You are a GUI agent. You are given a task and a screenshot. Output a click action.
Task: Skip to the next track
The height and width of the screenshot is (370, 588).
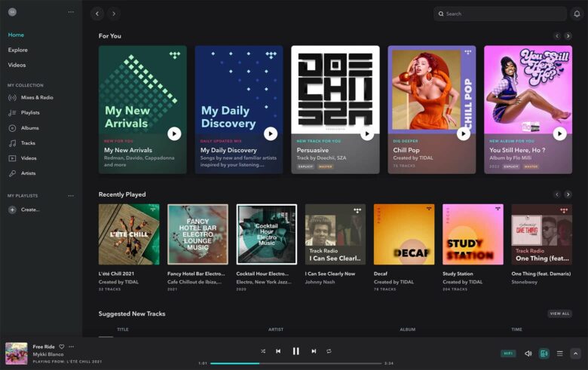coord(314,351)
